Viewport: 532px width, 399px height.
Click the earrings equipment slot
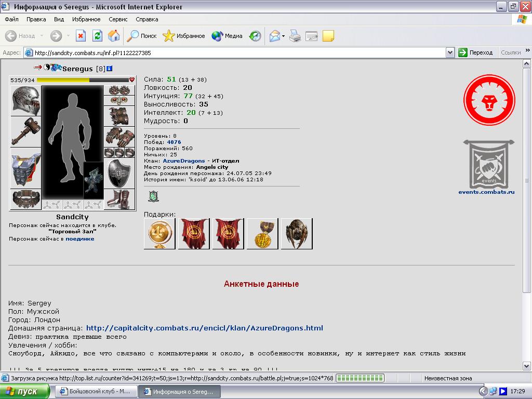119,90
